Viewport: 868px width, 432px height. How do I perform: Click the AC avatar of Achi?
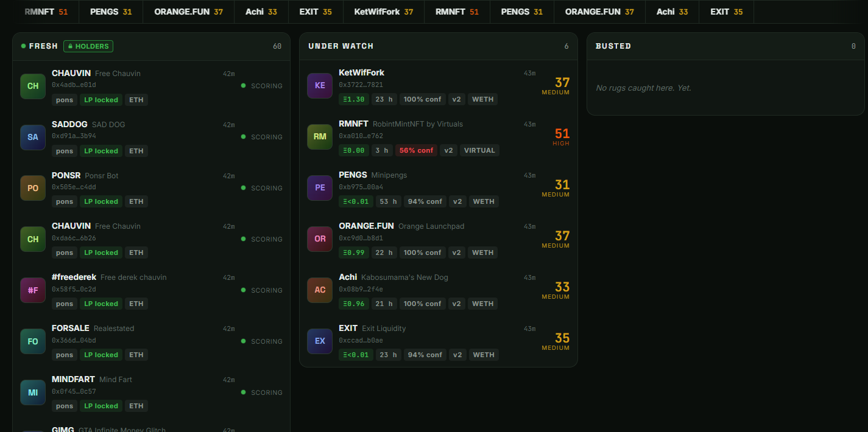(320, 290)
